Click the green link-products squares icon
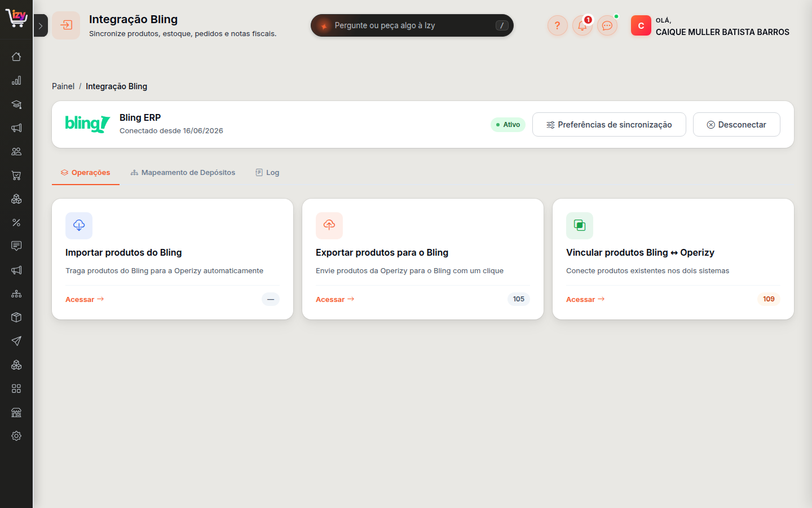Screen dimensions: 812x508 click(580, 226)
